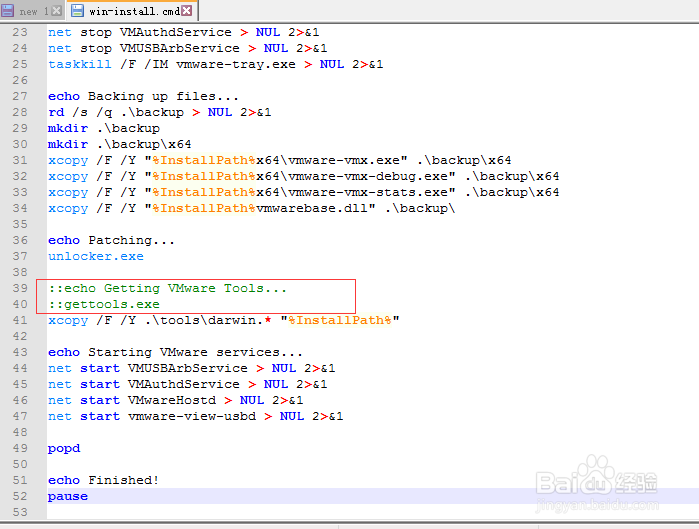Click 'unlocker.exe' on line 37
This screenshot has width=699, height=529.
(x=96, y=256)
